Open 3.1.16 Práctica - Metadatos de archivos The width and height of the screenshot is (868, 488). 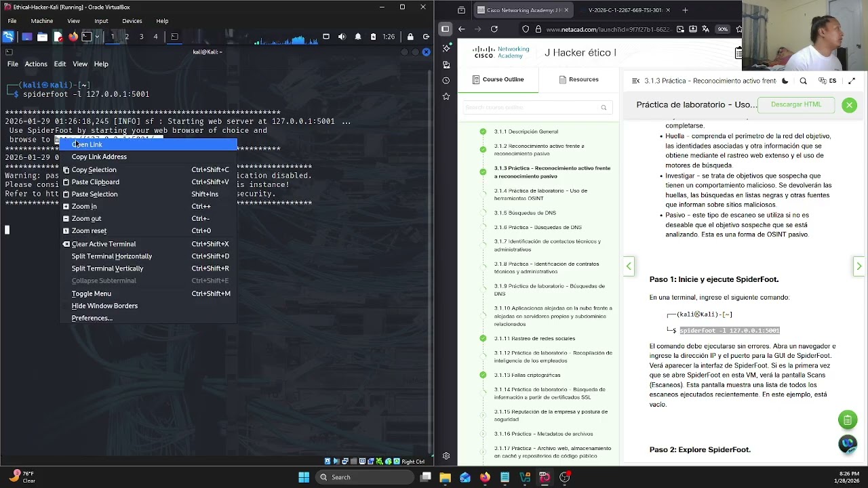(x=544, y=434)
